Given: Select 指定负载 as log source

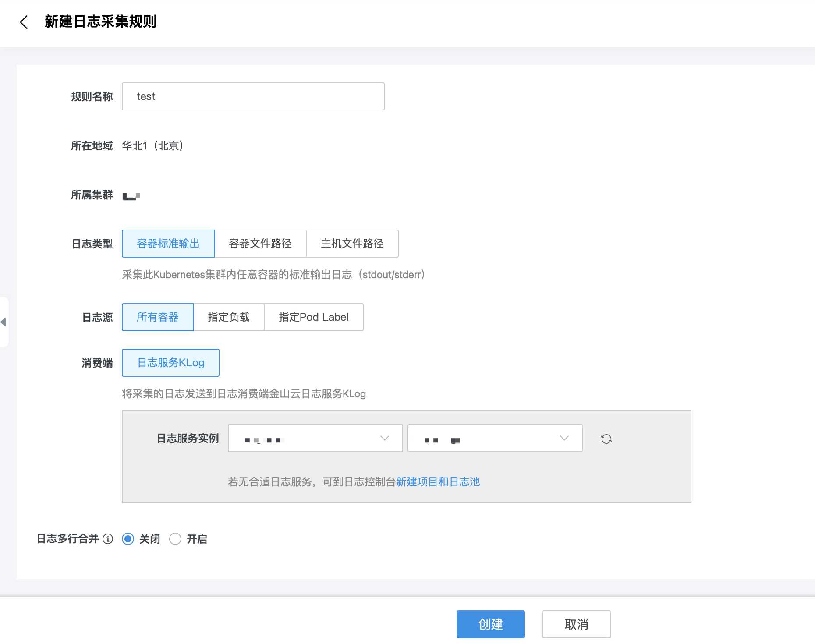Looking at the screenshot, I should pos(229,317).
